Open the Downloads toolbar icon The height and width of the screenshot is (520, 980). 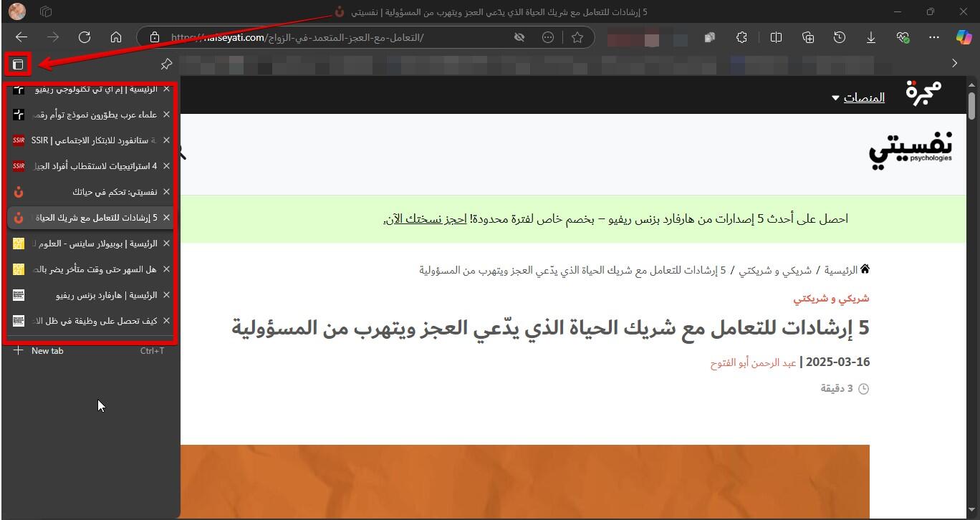click(x=871, y=37)
